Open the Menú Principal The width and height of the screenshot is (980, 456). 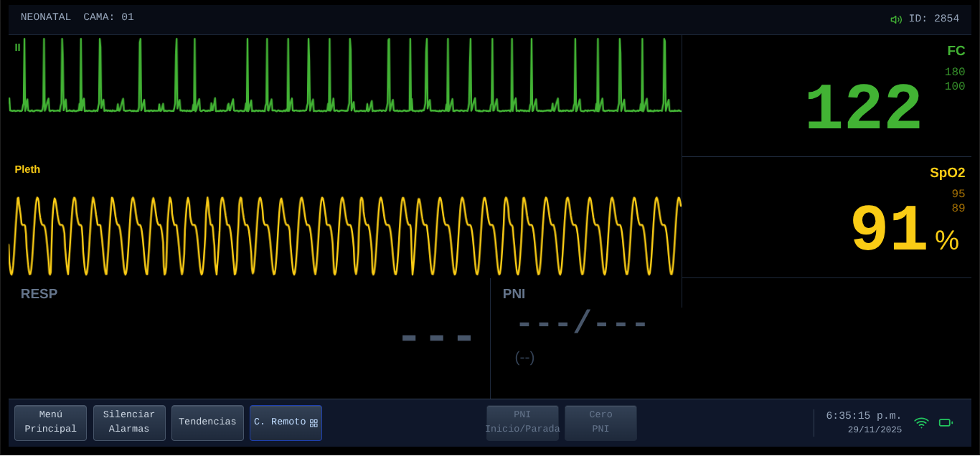50,422
